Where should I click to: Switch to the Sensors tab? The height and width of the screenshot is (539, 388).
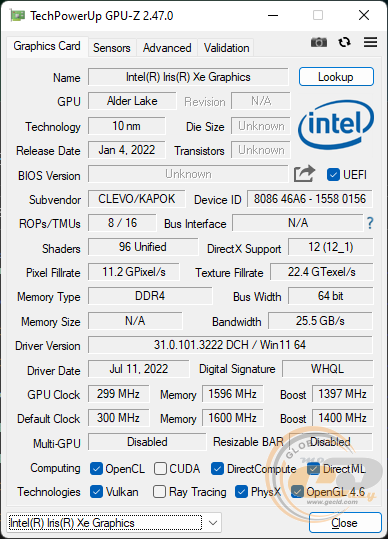click(112, 48)
